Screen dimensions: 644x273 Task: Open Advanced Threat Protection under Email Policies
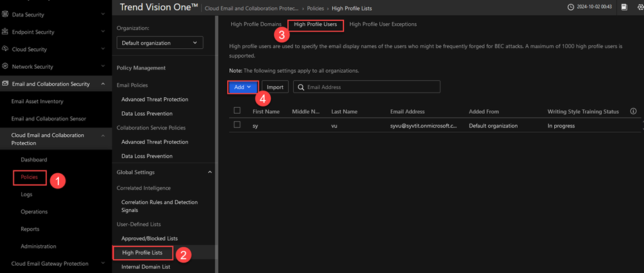(x=155, y=100)
